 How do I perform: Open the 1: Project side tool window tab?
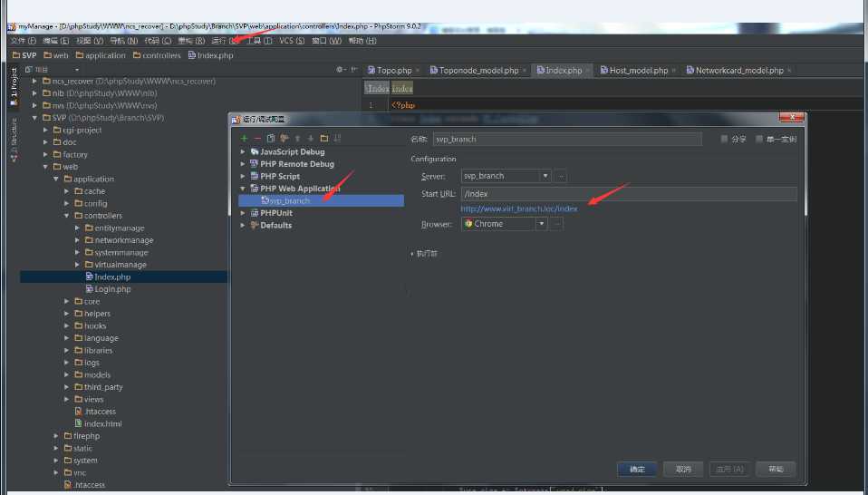click(14, 86)
